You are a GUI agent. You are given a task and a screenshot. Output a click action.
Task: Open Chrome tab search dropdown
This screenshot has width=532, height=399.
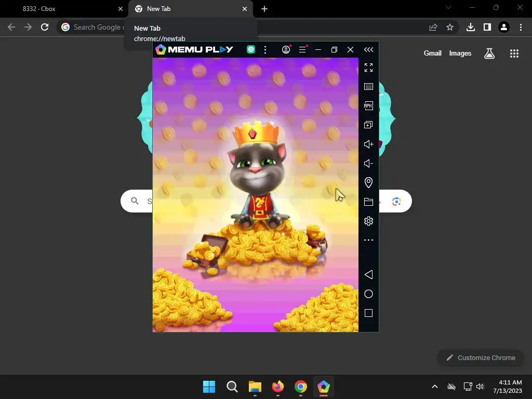pos(448,7)
